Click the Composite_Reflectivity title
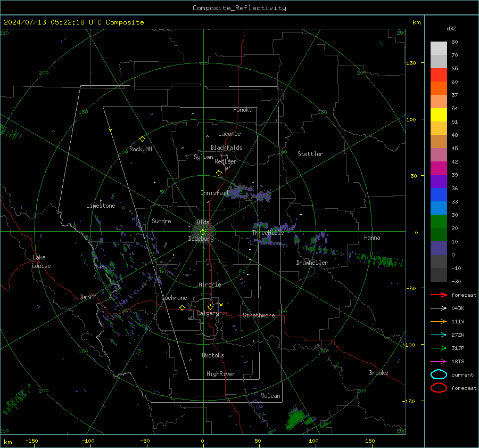 240,8
